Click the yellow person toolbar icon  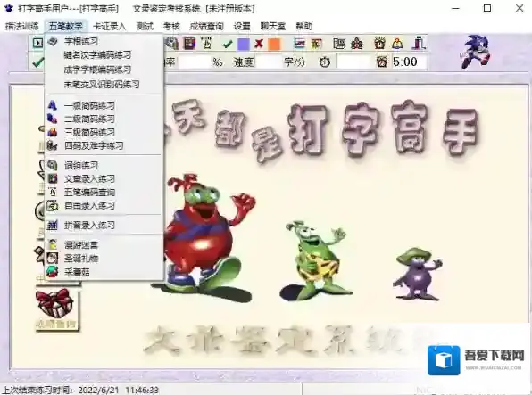point(397,44)
